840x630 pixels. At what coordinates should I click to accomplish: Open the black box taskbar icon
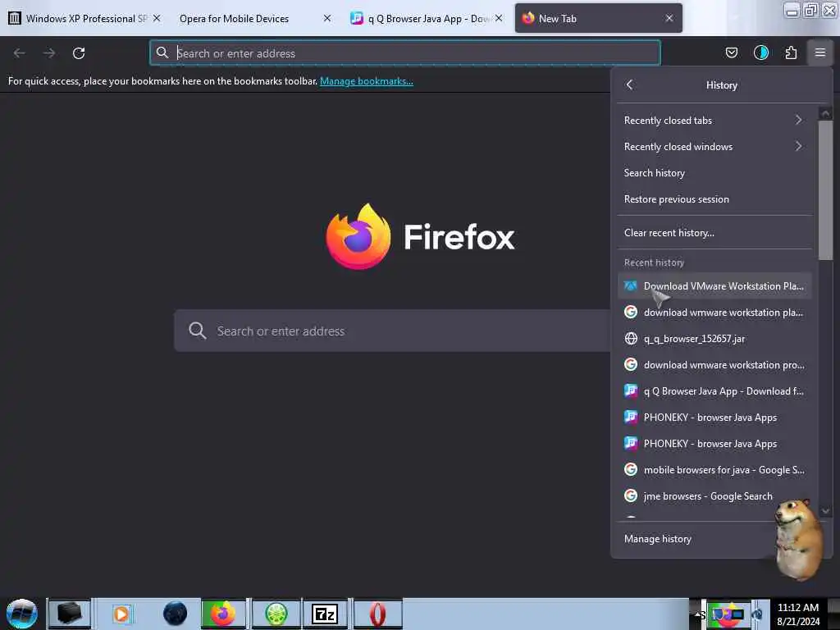69,614
